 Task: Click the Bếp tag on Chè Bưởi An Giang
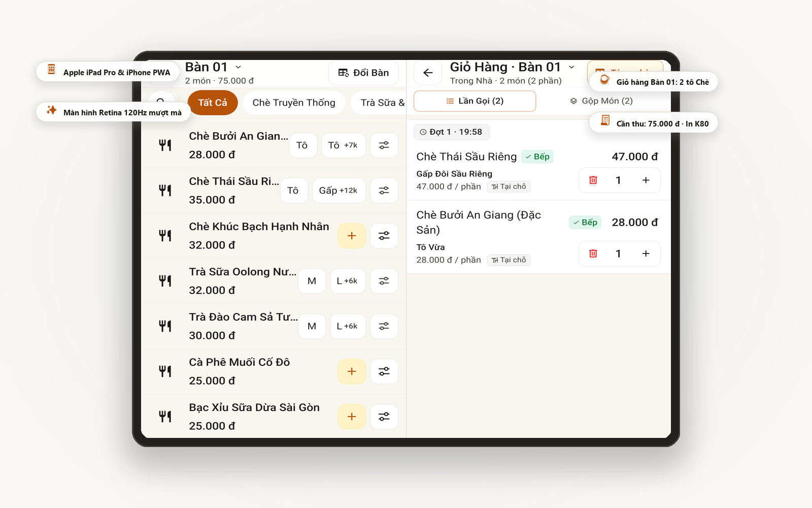coord(585,223)
